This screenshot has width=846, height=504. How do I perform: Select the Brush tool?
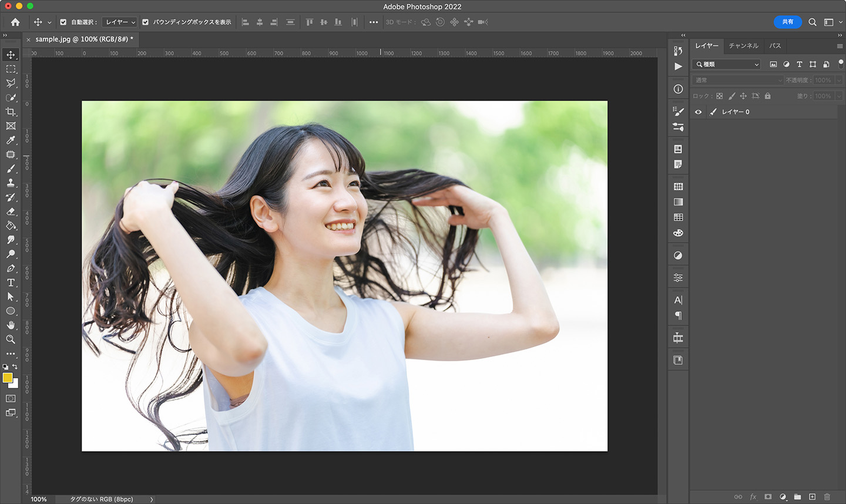coord(11,169)
